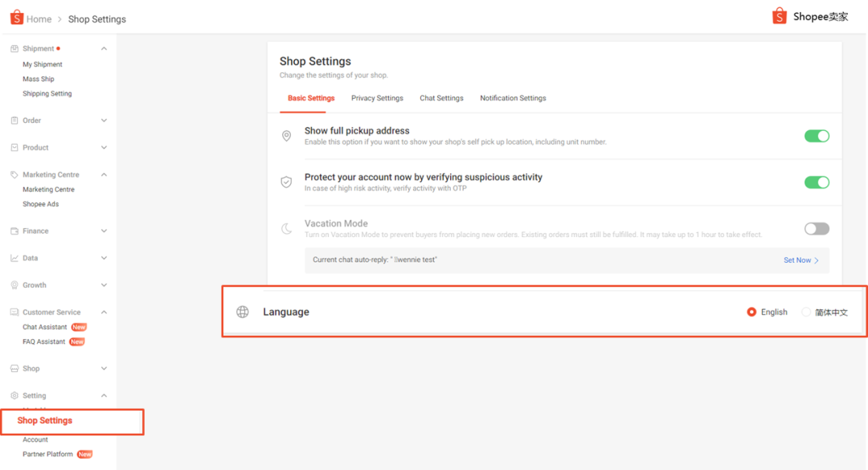The image size is (868, 470).
Task: Click the Order clipboard icon in sidebar
Action: pyautogui.click(x=14, y=121)
